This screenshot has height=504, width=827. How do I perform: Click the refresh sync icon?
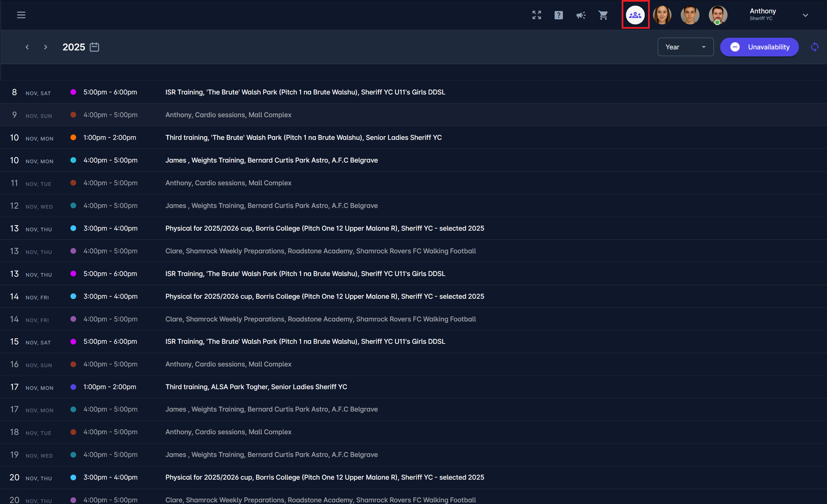point(815,47)
